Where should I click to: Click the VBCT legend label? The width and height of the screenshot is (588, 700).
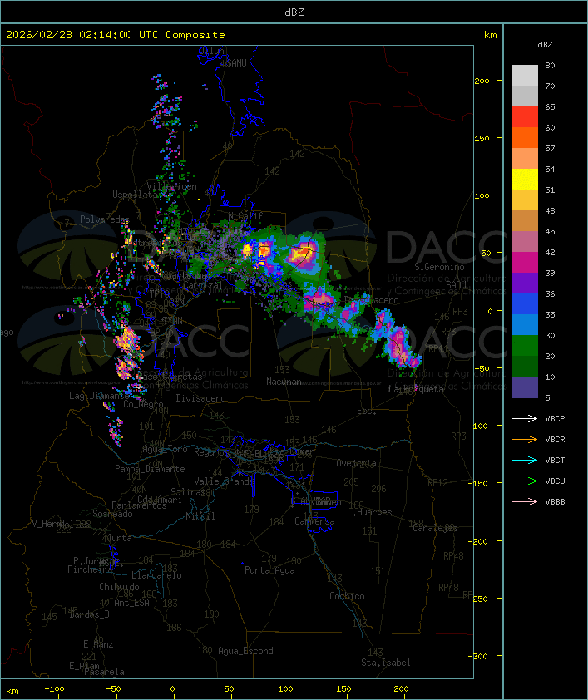click(x=555, y=461)
